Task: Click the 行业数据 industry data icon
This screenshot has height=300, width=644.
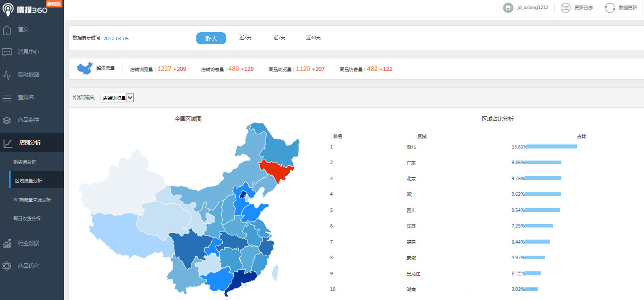Action: [7, 243]
